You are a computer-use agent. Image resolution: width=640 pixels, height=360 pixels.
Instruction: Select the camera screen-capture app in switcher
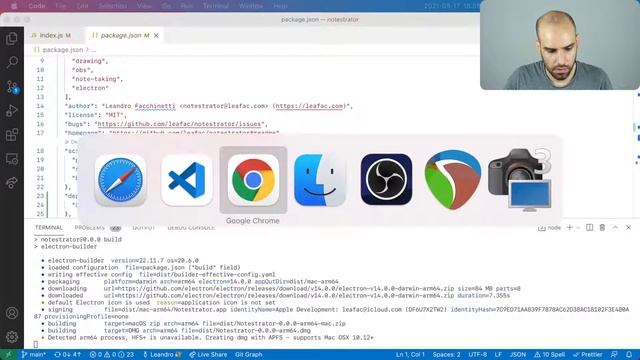tap(520, 180)
